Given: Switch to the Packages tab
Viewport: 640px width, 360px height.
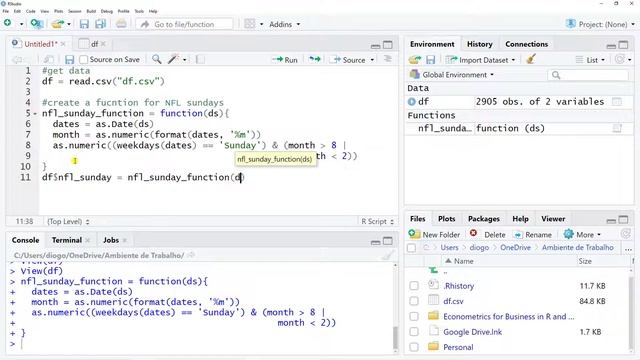Looking at the screenshot, I should 484,219.
